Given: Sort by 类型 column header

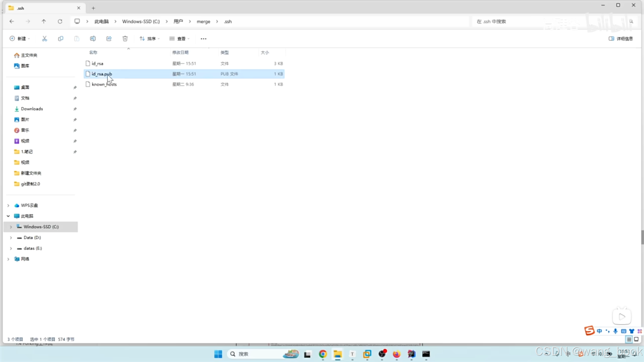Looking at the screenshot, I should point(224,52).
